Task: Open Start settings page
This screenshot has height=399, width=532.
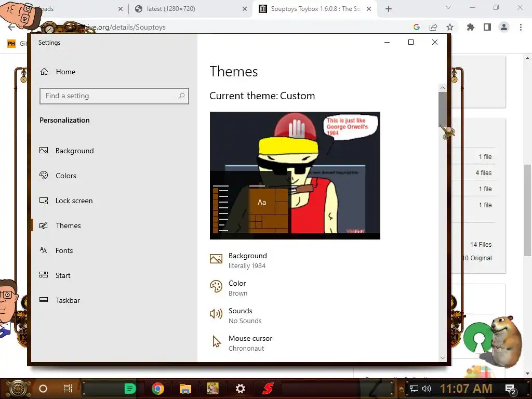Action: tap(55, 275)
